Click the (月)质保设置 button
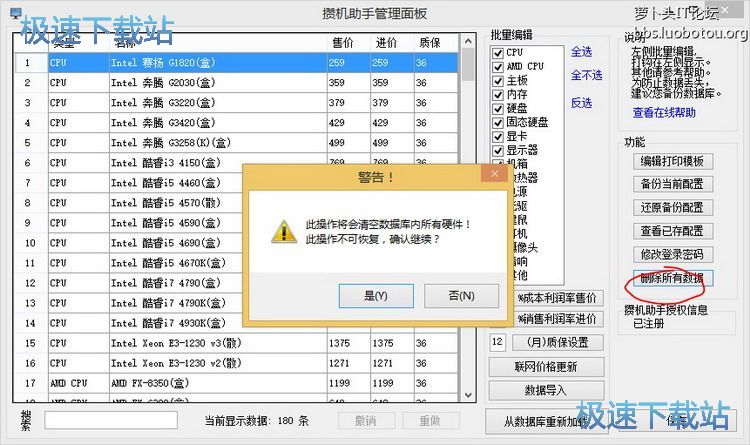 pos(558,343)
